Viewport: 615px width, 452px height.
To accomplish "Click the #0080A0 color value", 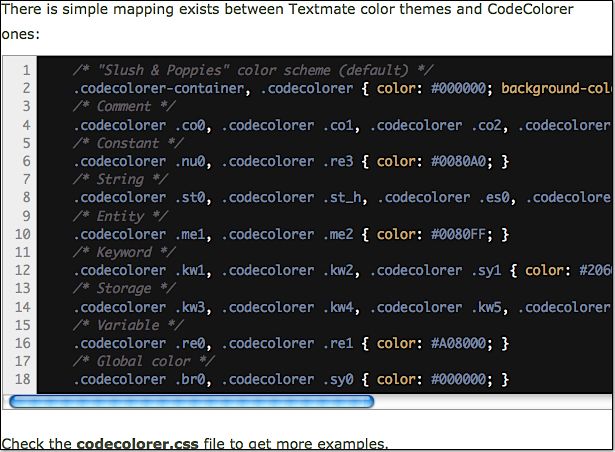I will (x=458, y=161).
